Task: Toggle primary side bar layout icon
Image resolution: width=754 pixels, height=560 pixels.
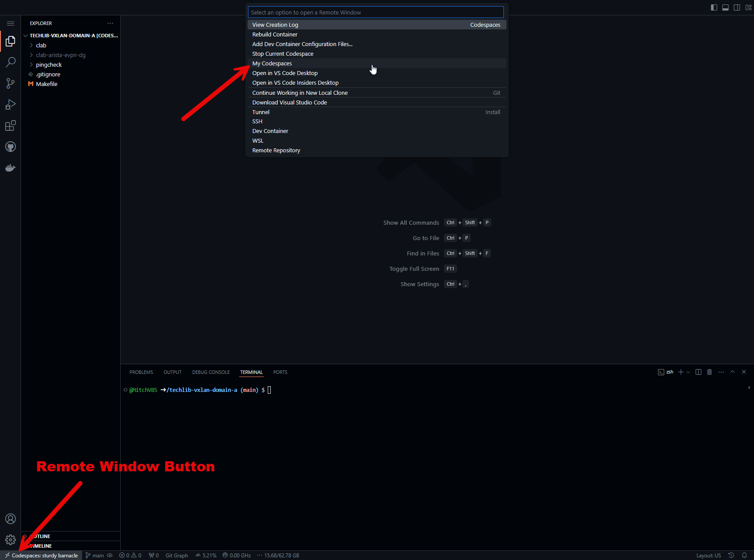Action: [714, 7]
